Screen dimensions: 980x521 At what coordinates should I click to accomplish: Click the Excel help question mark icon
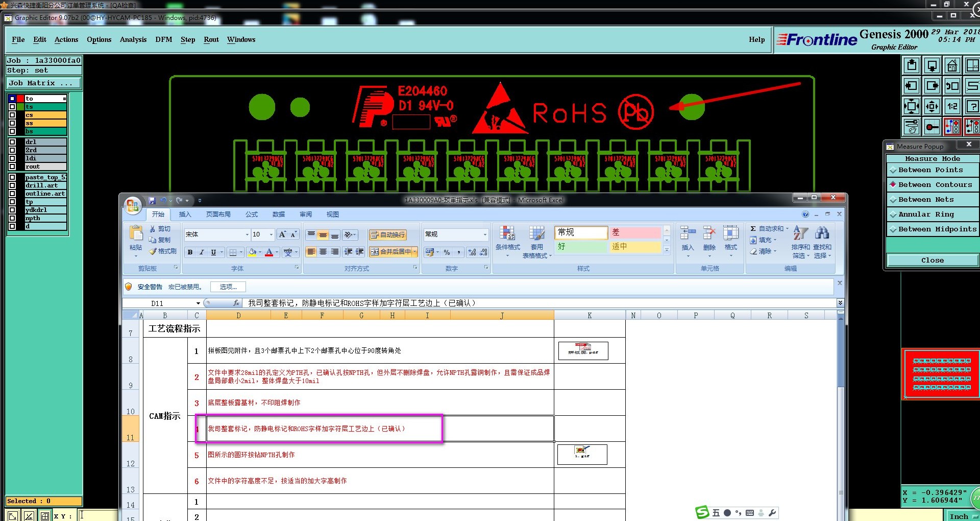(805, 215)
